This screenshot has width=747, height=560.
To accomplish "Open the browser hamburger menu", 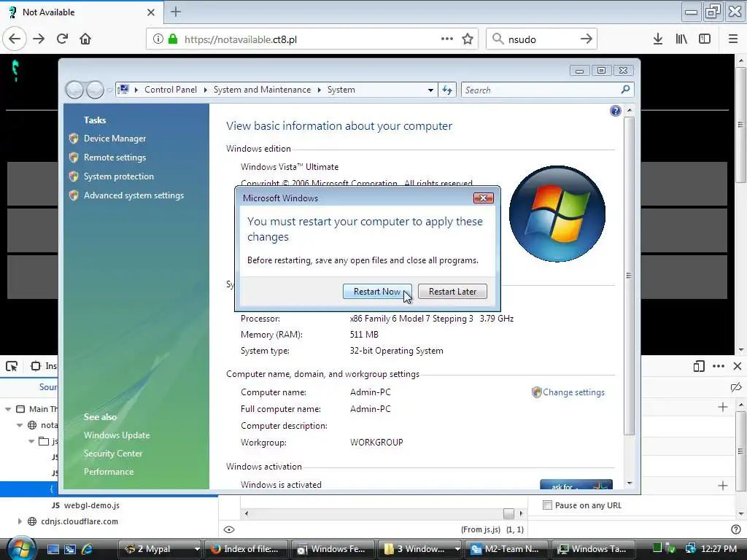I will coord(733,39).
